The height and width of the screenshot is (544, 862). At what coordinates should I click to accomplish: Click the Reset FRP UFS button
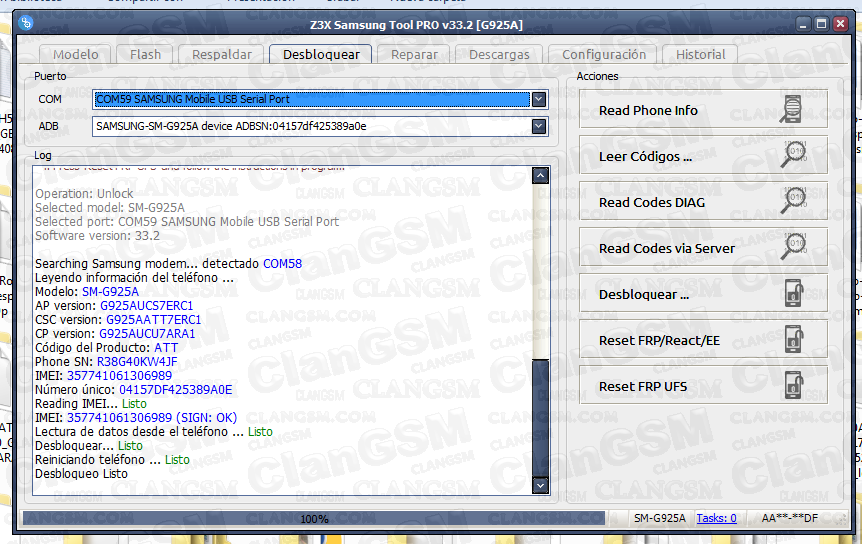[703, 387]
